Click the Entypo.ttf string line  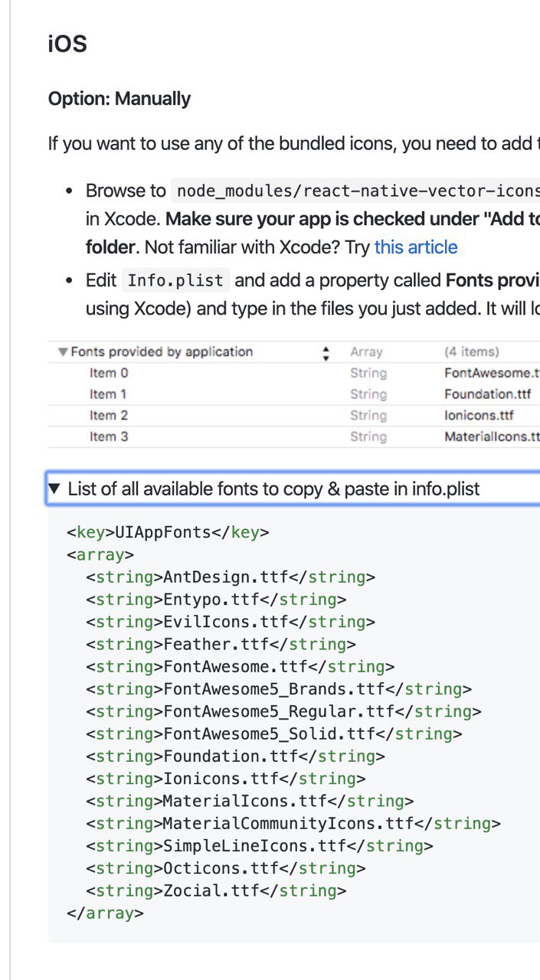click(216, 599)
